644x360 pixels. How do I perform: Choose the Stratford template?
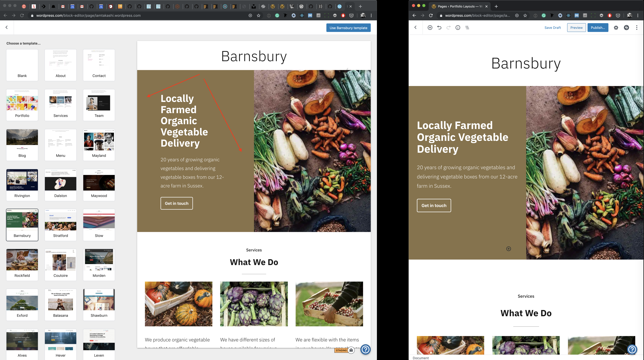click(60, 225)
